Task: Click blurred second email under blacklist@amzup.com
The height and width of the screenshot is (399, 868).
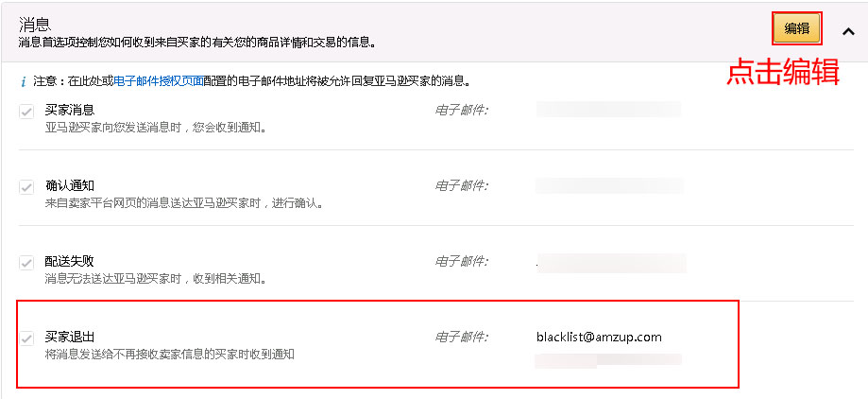Action: click(x=608, y=361)
